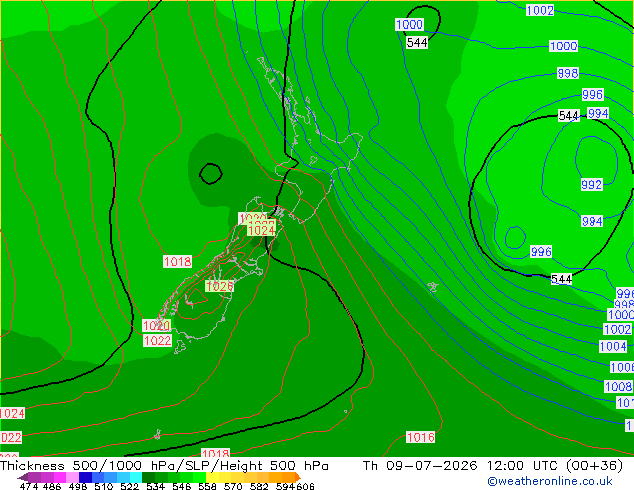Click the map title 'Thickness 500/1000 hPa/SLP/Height 500 hPa'
The height and width of the screenshot is (490, 634).
point(164,466)
